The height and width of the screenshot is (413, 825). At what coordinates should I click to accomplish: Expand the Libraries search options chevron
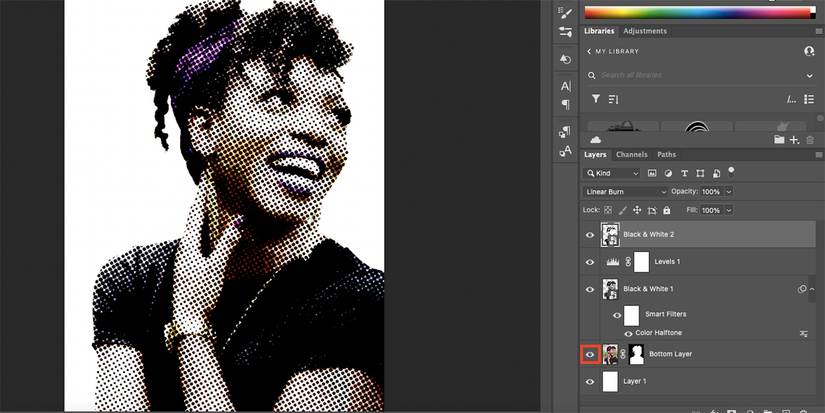(x=809, y=76)
